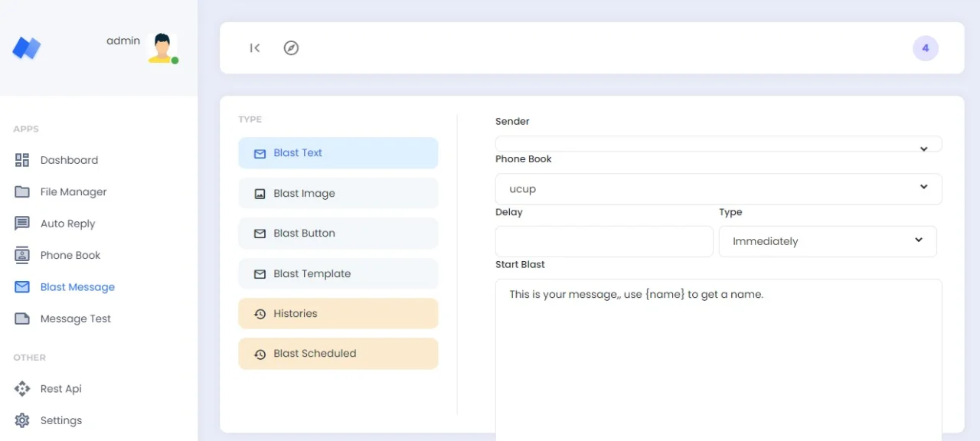The width and height of the screenshot is (980, 441).
Task: Click the Blast Message envelope icon
Action: point(22,287)
